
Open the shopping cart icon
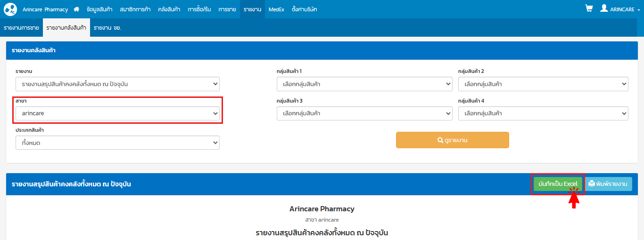pyautogui.click(x=589, y=8)
